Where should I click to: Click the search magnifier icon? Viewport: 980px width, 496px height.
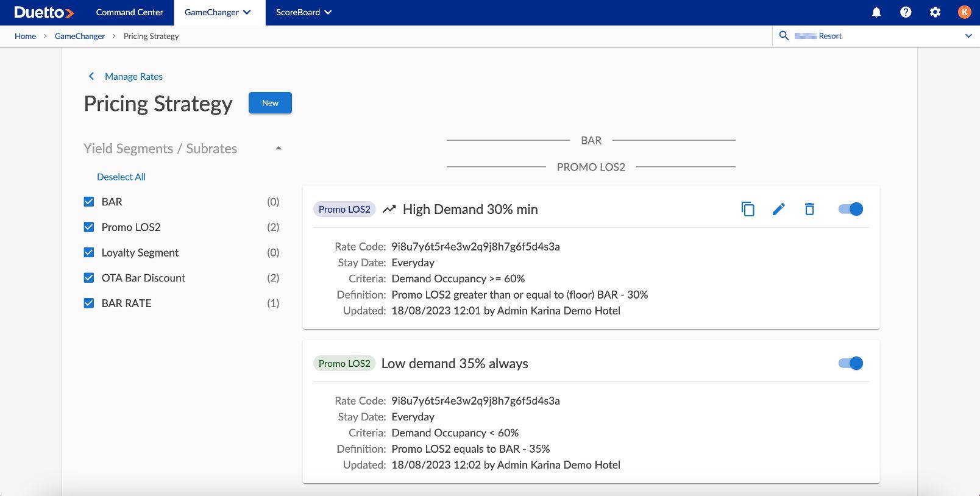click(784, 36)
